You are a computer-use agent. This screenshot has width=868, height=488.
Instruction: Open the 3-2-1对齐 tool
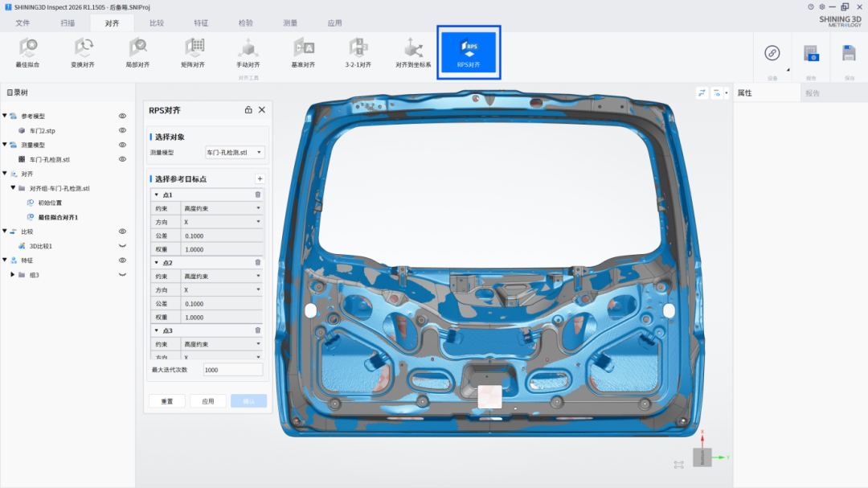[358, 53]
